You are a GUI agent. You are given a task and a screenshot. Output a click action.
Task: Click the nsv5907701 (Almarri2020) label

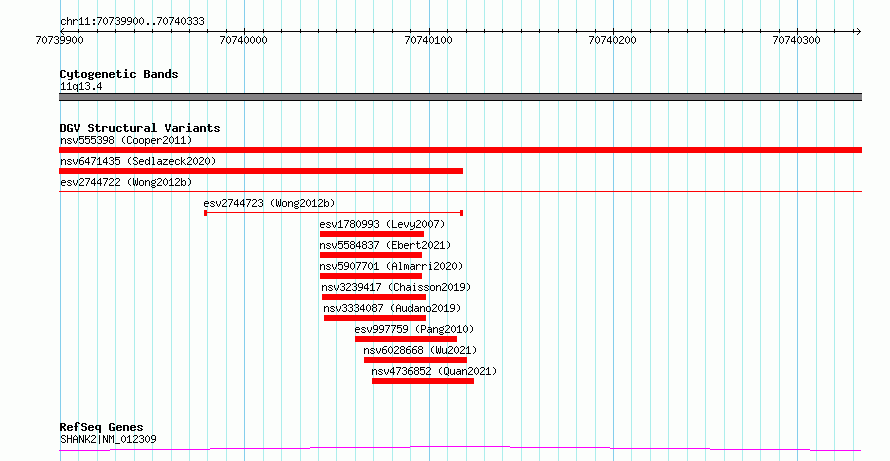click(392, 266)
